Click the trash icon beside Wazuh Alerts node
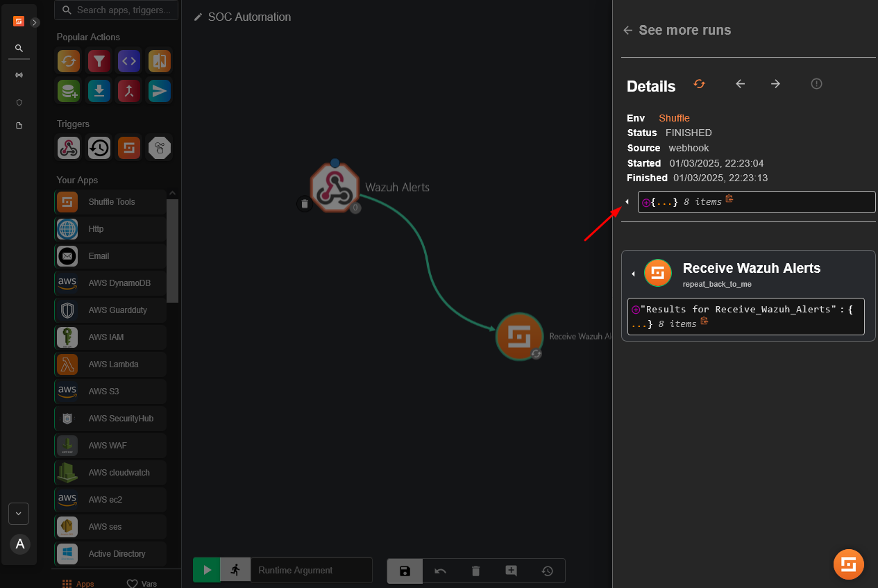The image size is (878, 588). click(304, 203)
